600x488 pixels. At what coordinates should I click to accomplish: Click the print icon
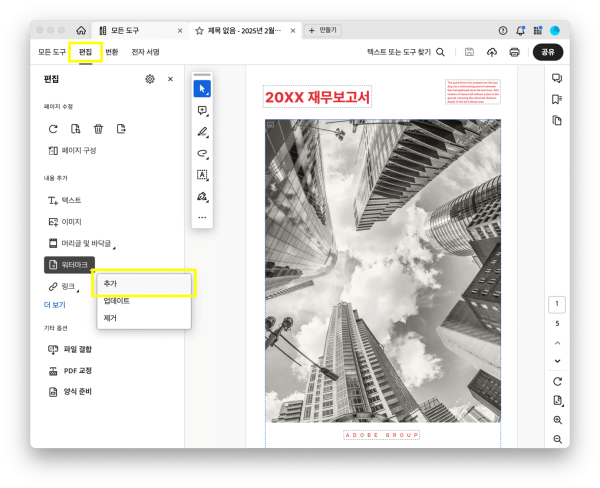[514, 52]
